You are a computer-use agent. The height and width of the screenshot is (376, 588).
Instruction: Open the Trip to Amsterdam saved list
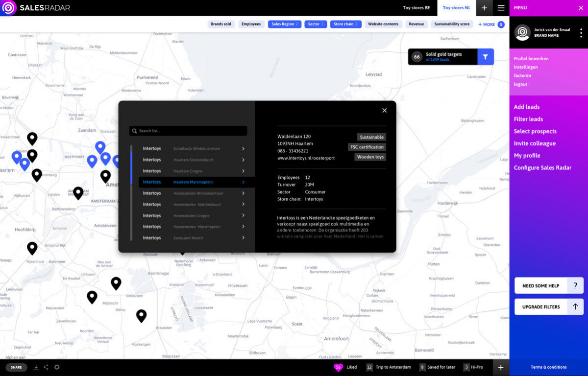pyautogui.click(x=388, y=367)
